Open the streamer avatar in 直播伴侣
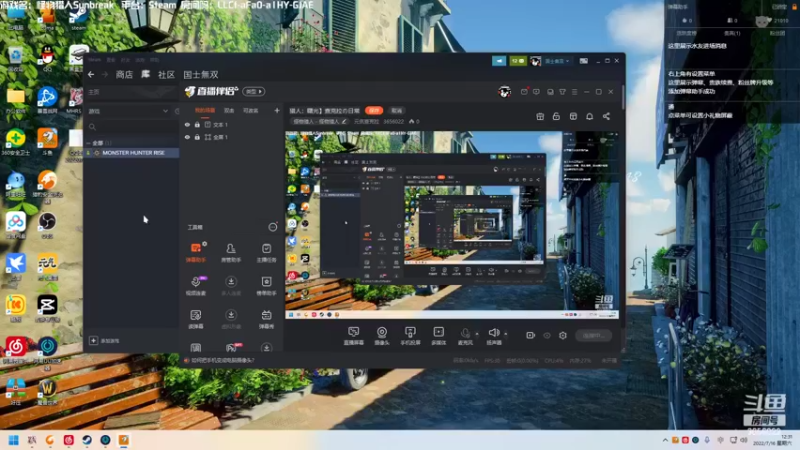The height and width of the screenshot is (450, 800). tap(505, 92)
